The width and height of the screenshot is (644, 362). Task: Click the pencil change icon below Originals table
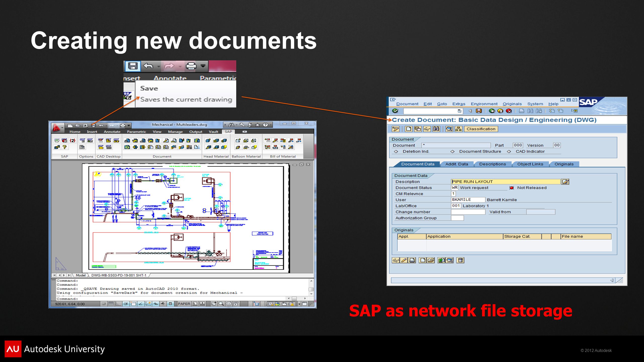click(x=404, y=260)
